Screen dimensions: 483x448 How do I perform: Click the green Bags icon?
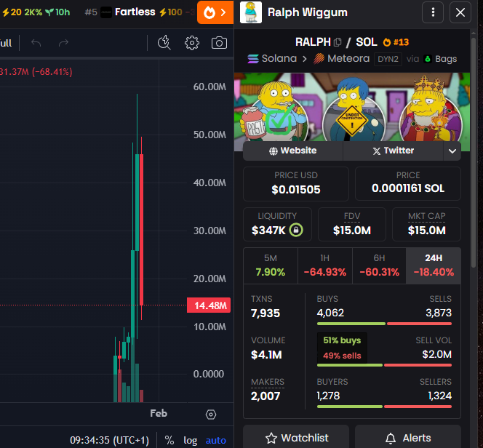(428, 59)
